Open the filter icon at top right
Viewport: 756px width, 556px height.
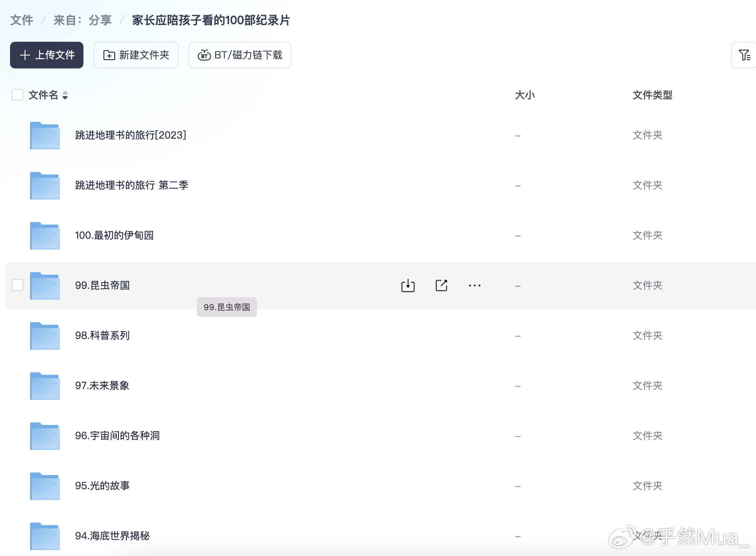tap(744, 55)
